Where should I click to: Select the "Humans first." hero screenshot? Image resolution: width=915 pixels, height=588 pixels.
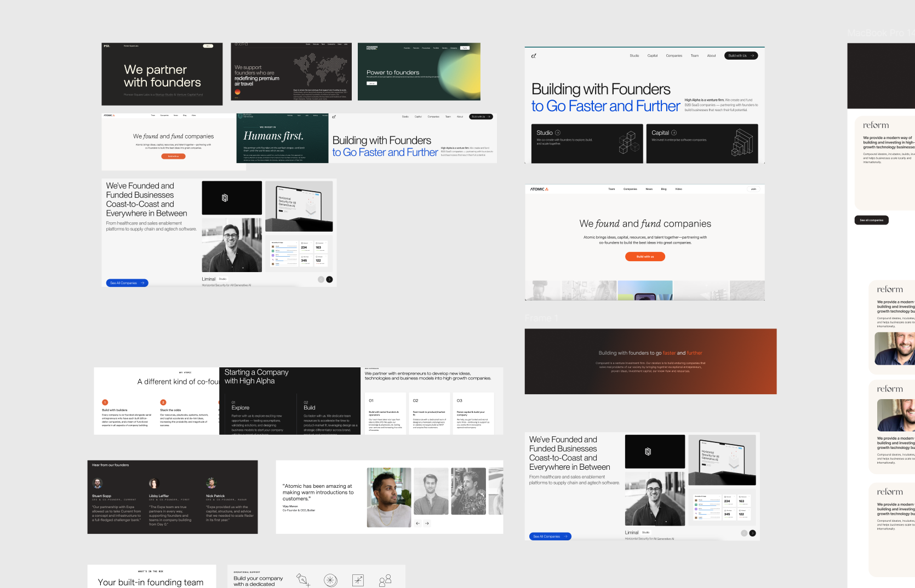(x=282, y=138)
